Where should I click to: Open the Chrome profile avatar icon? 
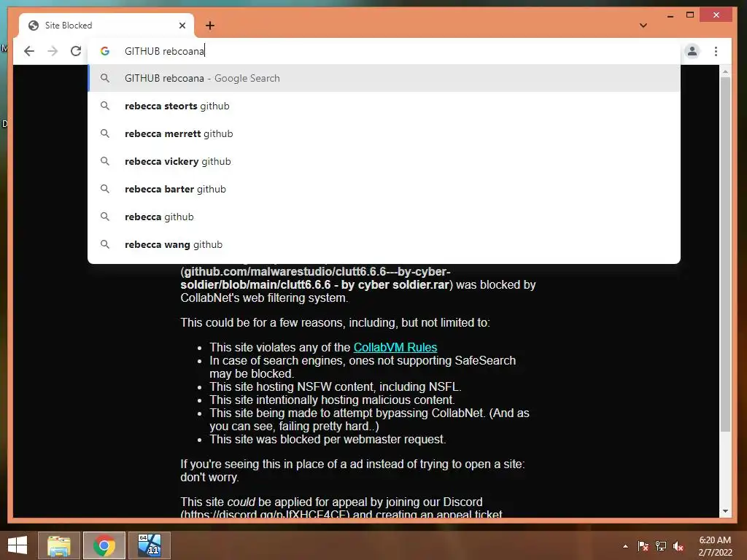(x=692, y=51)
